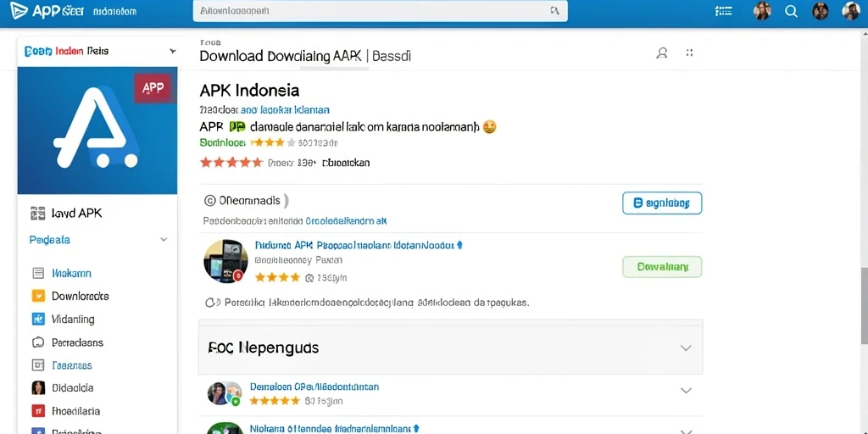Click the green Dowalnang button
The image size is (868, 434).
[x=662, y=267]
